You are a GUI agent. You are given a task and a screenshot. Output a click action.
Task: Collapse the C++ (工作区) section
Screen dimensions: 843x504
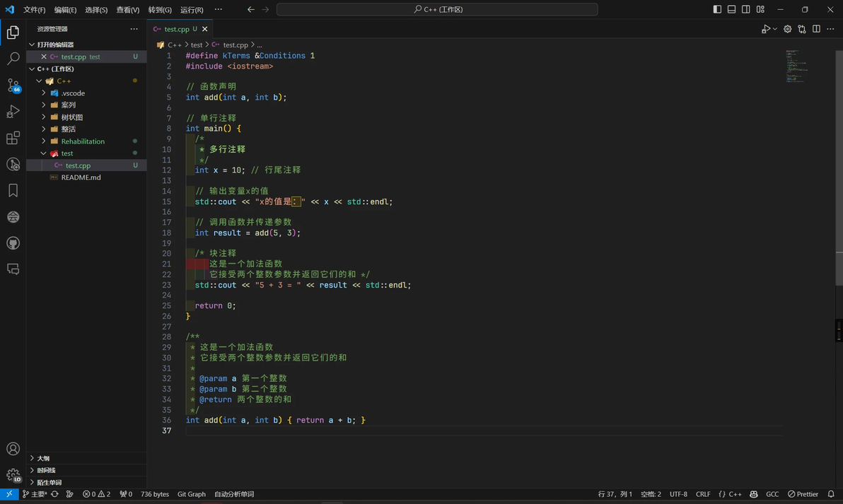pos(86,69)
